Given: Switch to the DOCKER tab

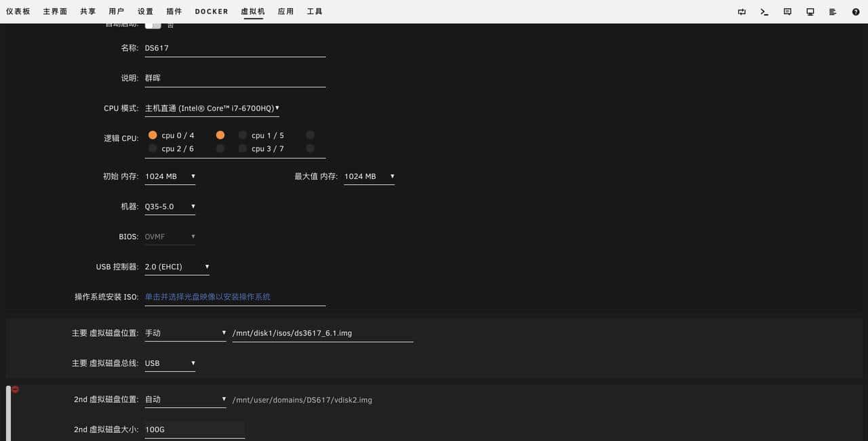Looking at the screenshot, I should point(211,11).
